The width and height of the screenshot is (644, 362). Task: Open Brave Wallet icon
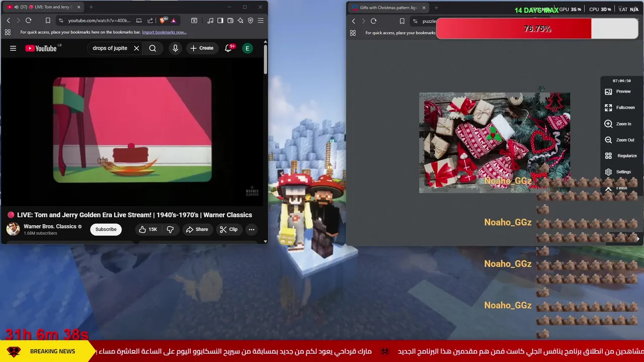pyautogui.click(x=230, y=21)
